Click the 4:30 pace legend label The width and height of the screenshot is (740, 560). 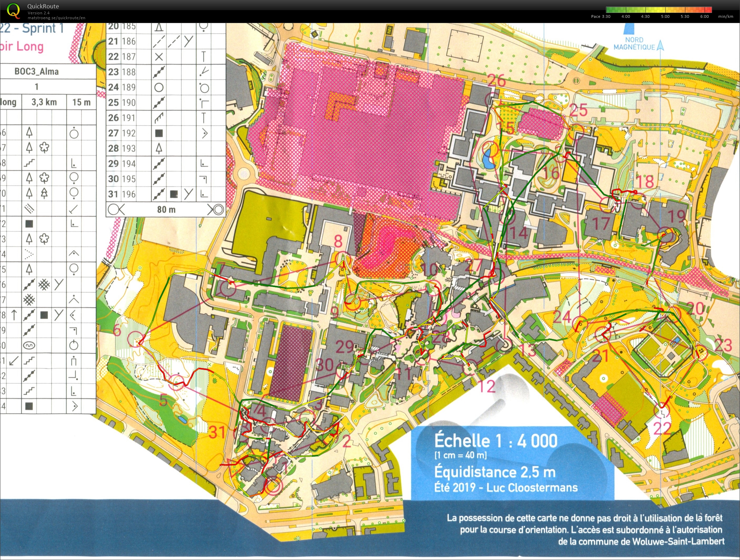[645, 16]
